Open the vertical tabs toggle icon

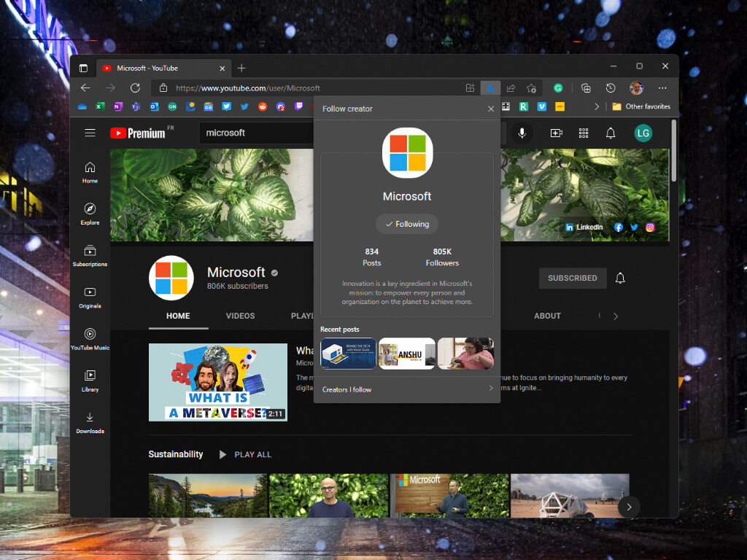[x=83, y=68]
